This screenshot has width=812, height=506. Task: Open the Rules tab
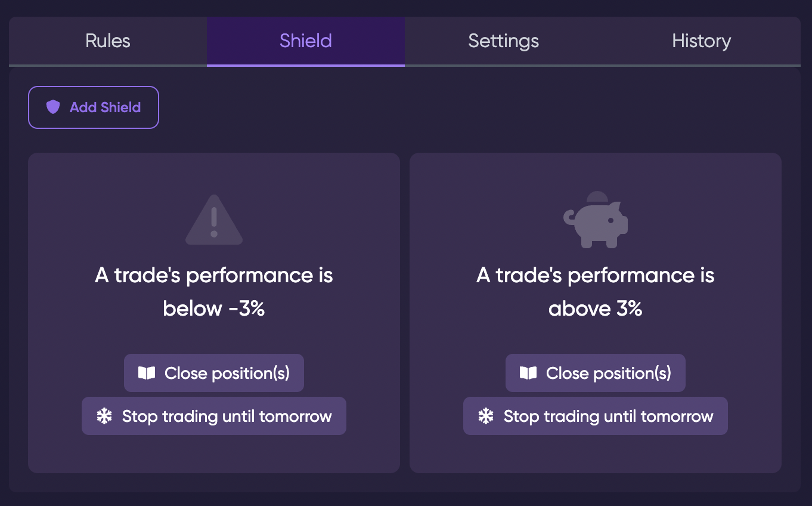tap(108, 41)
